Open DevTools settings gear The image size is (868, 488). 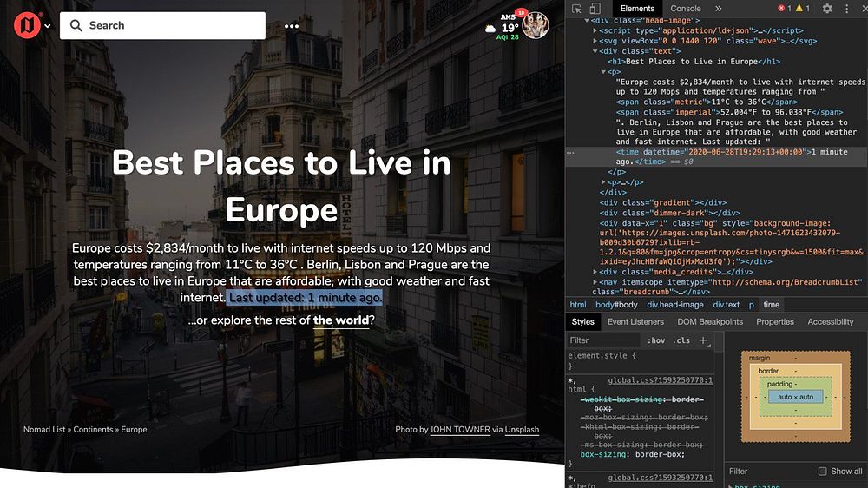(827, 9)
